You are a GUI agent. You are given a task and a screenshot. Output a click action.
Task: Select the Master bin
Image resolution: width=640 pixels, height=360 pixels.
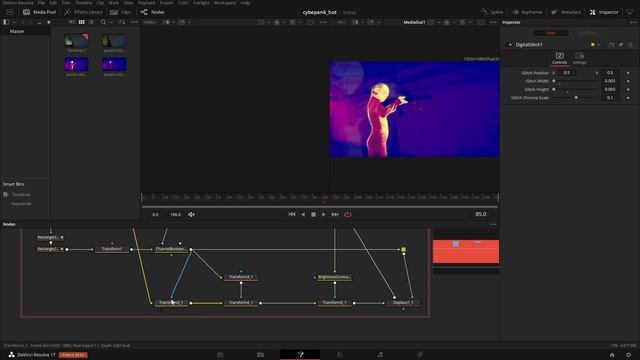(x=17, y=31)
